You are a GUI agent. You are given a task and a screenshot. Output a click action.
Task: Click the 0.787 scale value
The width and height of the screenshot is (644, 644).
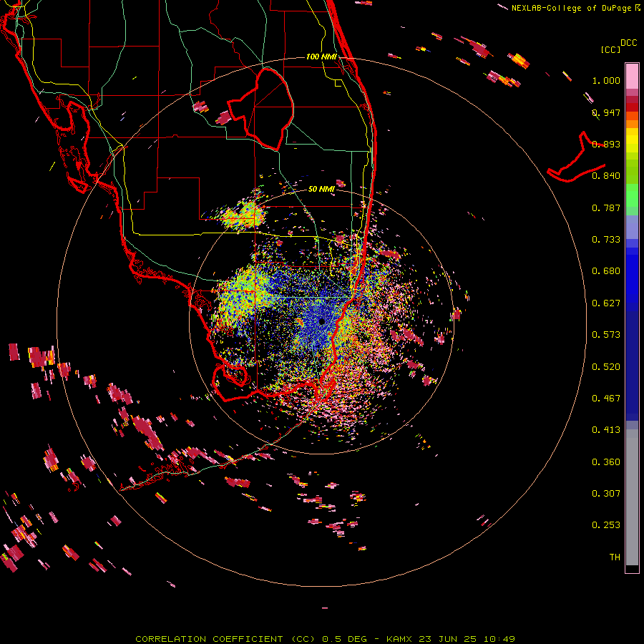(606, 208)
